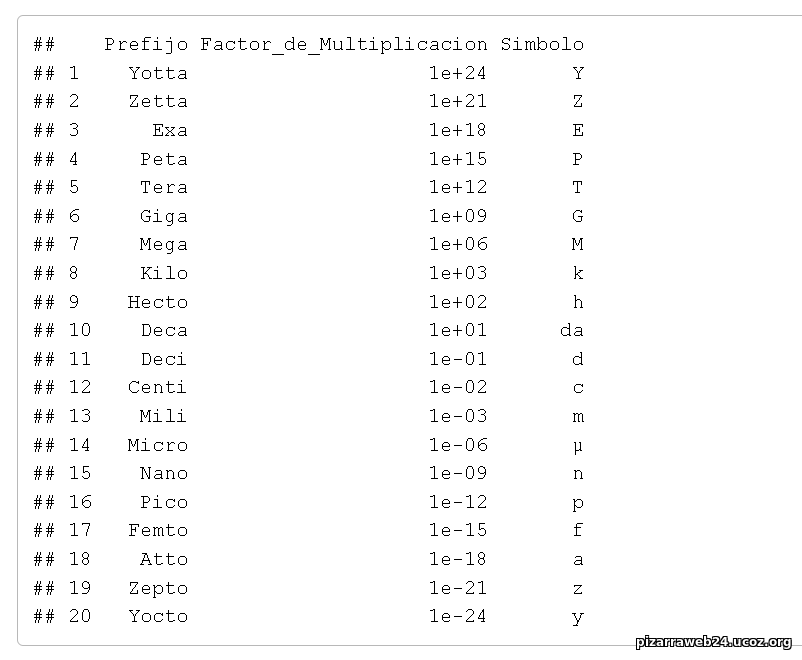Image resolution: width=802 pixels, height=660 pixels.
Task: Click the 1e-03 value
Action: click(x=457, y=416)
